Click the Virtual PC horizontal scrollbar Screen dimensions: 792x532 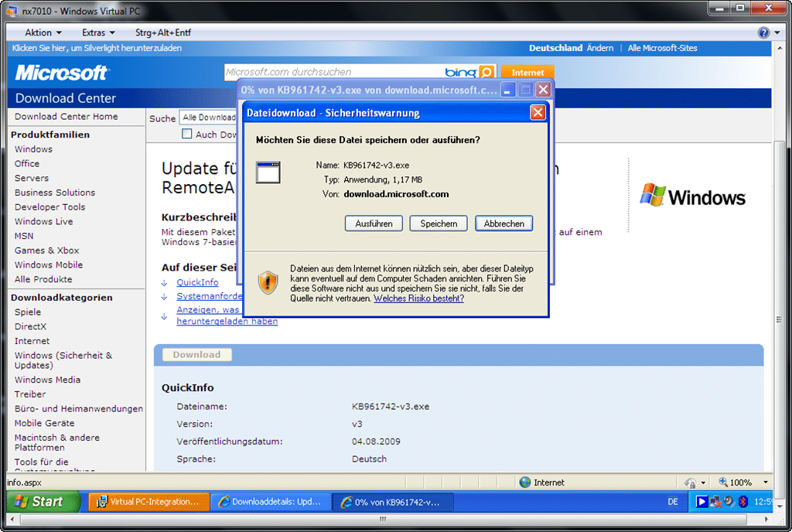coord(384,519)
